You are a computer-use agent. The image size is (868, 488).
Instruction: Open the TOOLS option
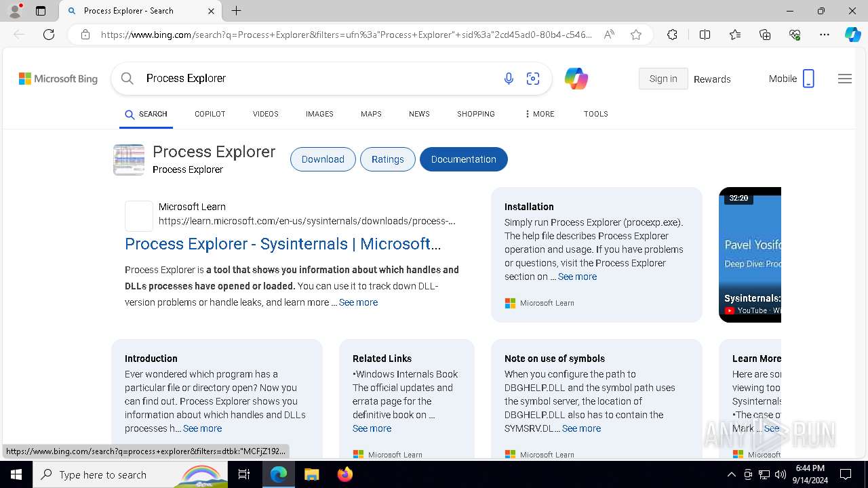click(595, 114)
